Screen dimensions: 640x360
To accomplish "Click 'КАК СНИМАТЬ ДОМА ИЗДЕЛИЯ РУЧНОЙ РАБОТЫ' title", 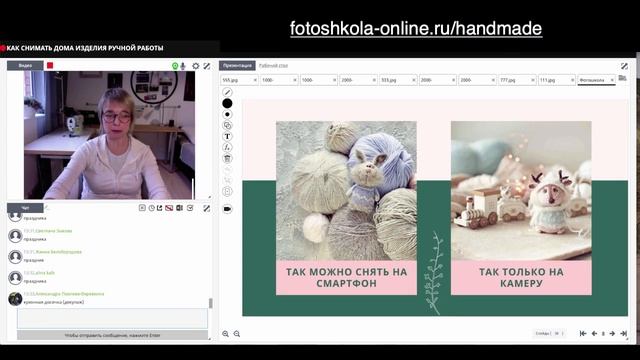I will [x=85, y=48].
